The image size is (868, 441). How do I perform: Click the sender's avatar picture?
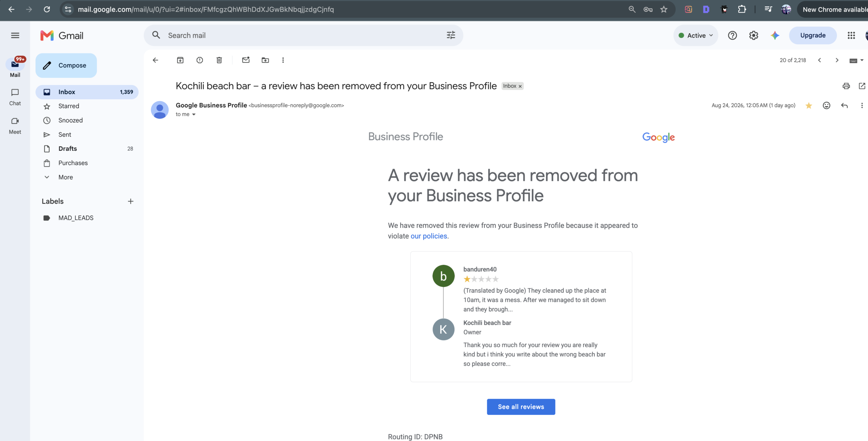pos(160,110)
